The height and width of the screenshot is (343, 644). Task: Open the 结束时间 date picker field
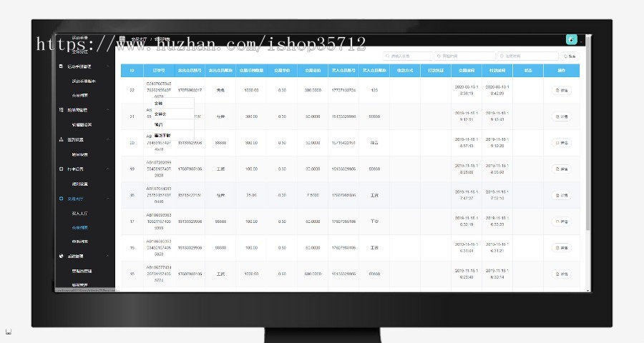(528, 56)
